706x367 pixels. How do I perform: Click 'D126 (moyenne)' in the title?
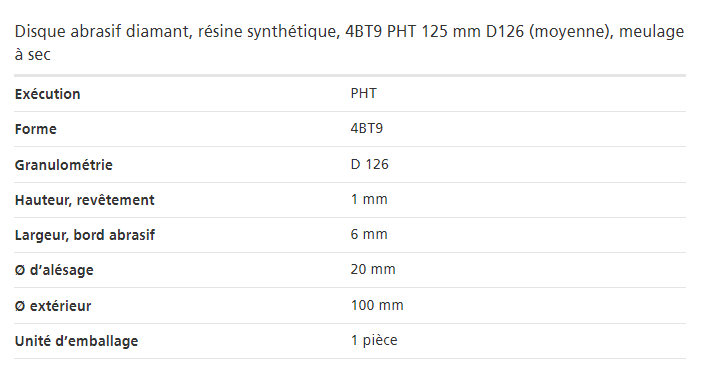[550, 32]
